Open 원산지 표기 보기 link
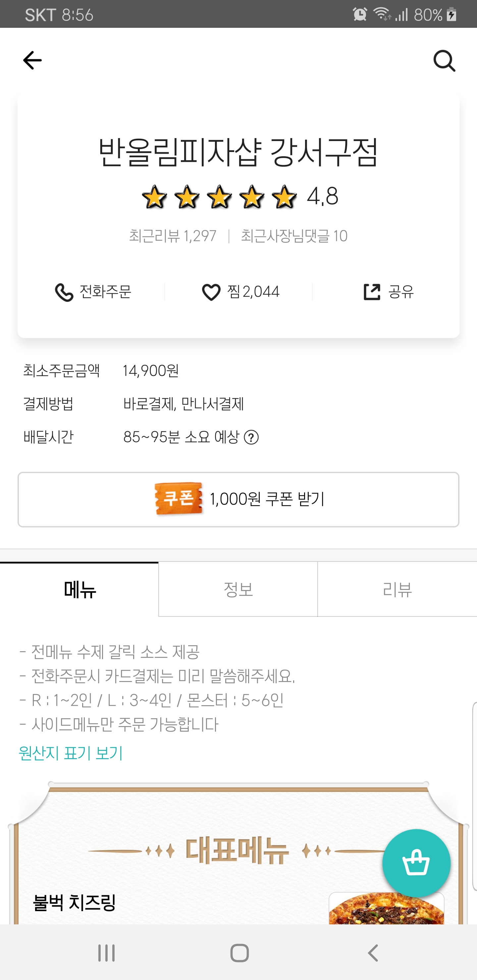 pyautogui.click(x=71, y=753)
